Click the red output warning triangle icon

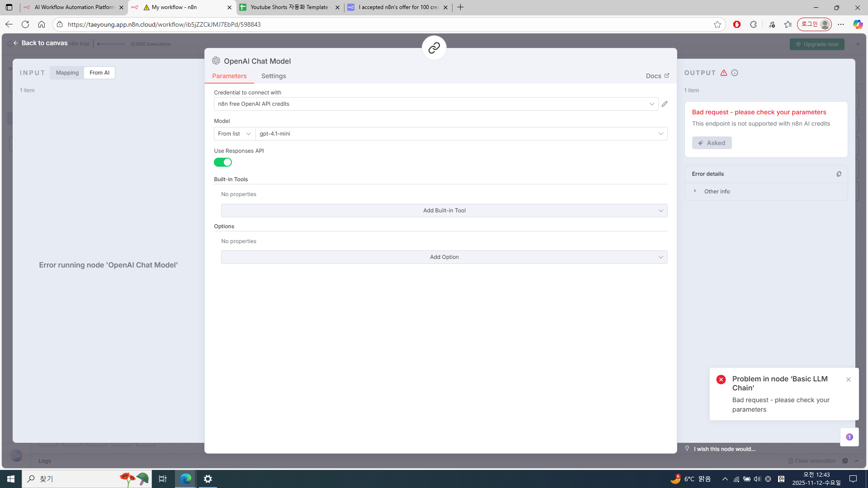(724, 73)
